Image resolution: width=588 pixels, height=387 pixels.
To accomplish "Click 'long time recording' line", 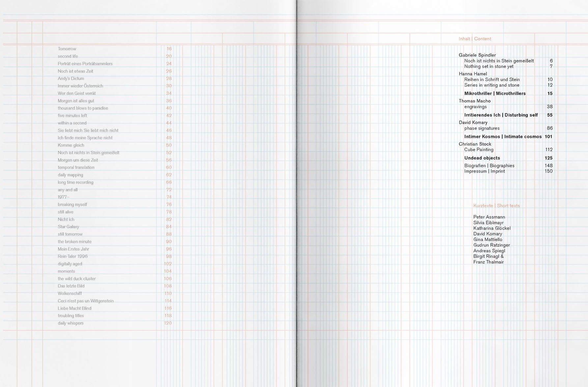I will pyautogui.click(x=75, y=182).
